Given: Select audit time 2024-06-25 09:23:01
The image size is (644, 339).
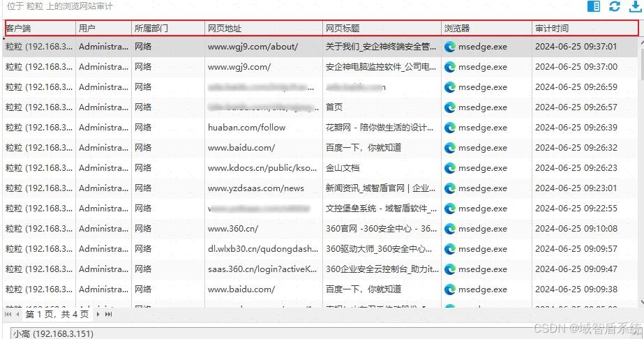Looking at the screenshot, I should (x=576, y=188).
